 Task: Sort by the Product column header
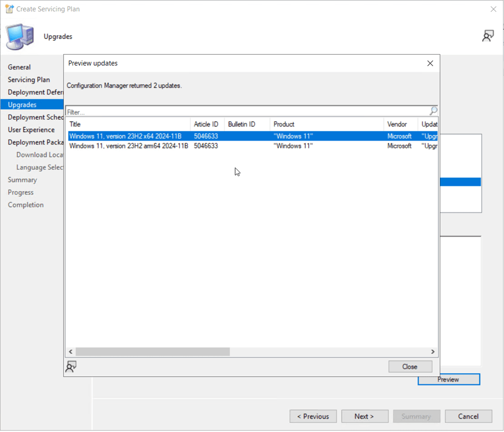[x=327, y=125]
